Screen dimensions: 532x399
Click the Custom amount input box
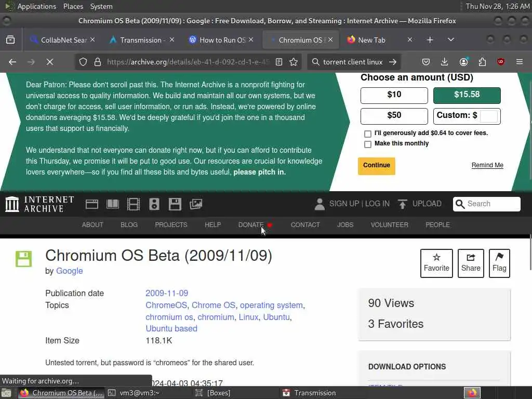click(488, 116)
